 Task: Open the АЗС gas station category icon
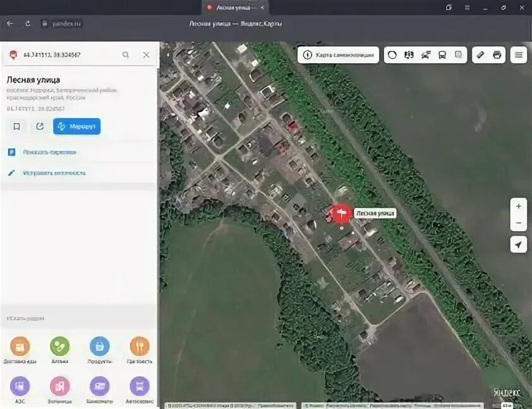(x=20, y=386)
